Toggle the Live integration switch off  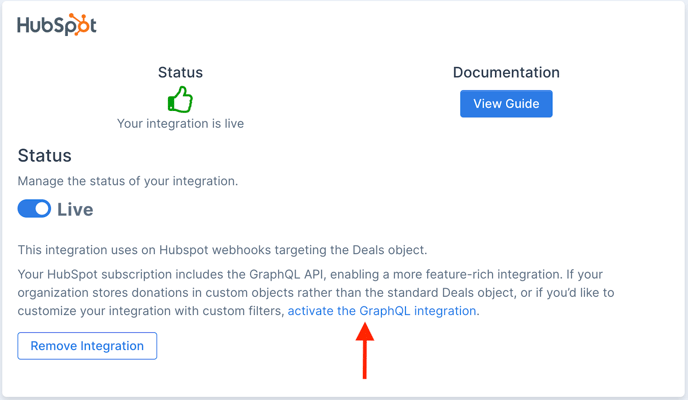click(x=34, y=209)
